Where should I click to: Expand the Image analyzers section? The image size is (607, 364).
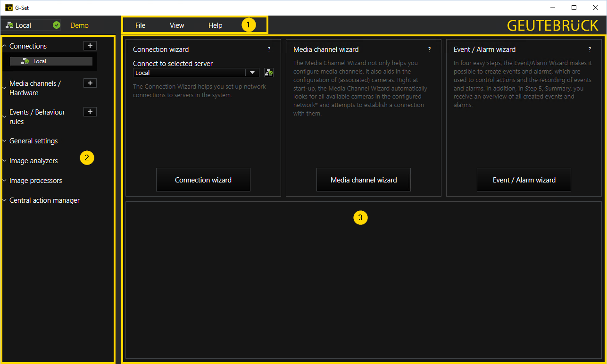pyautogui.click(x=33, y=161)
